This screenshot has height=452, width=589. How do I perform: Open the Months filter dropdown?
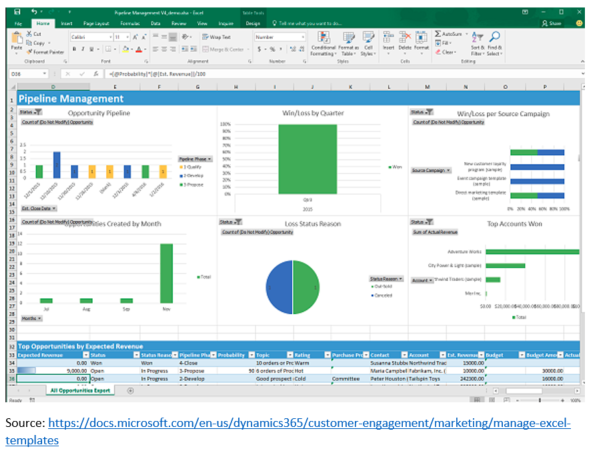point(32,318)
